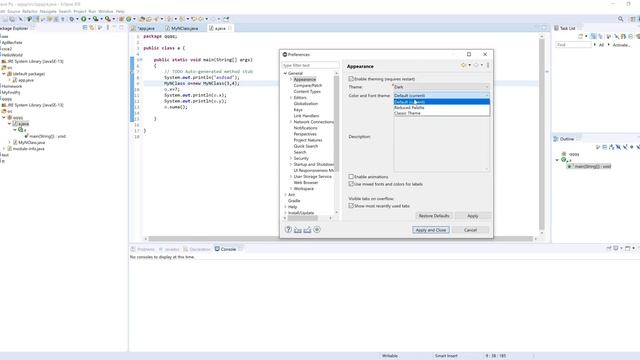
Task: Click the Coverage run icon in toolbar
Action: 96,19
